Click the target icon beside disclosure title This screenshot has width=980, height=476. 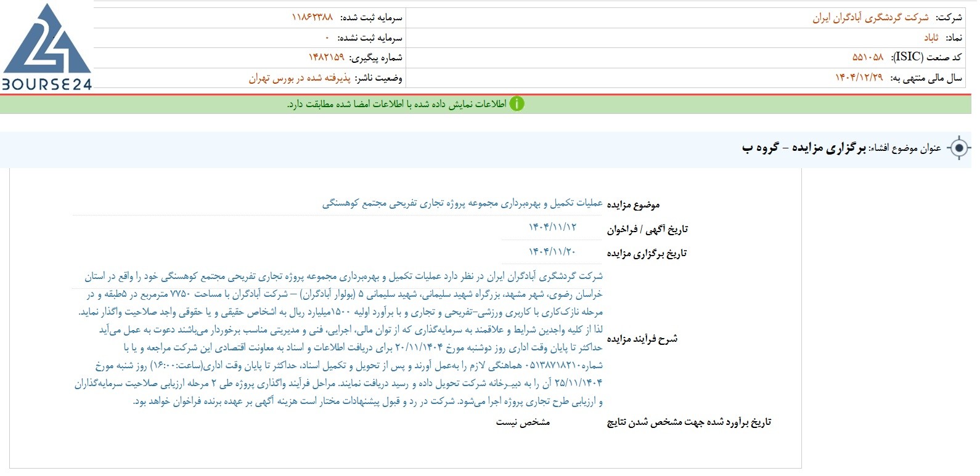(958, 148)
